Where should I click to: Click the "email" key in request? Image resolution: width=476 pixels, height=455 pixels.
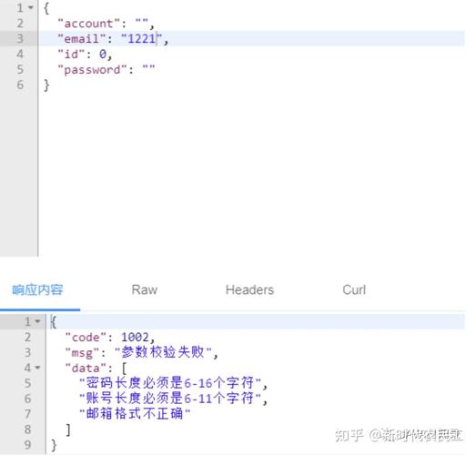(82, 38)
